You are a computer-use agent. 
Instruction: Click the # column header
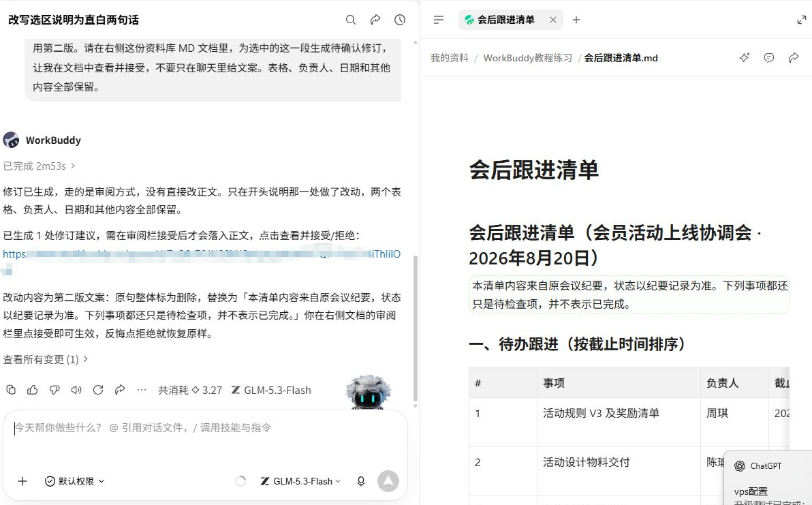click(x=503, y=383)
